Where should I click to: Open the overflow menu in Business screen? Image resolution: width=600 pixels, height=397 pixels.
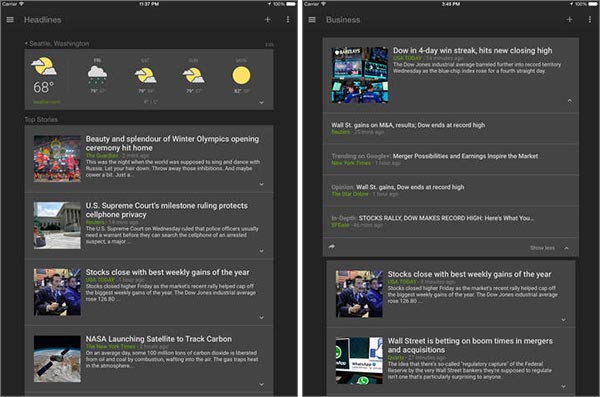point(590,20)
